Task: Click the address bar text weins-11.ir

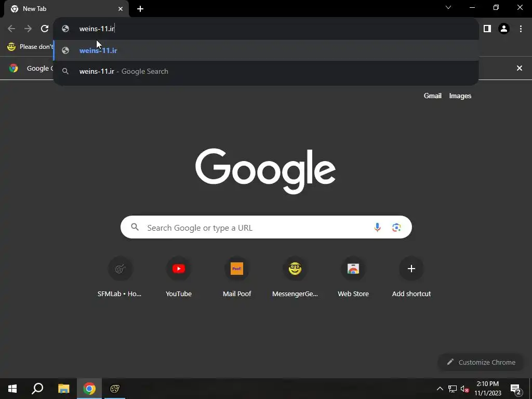Action: [97, 29]
